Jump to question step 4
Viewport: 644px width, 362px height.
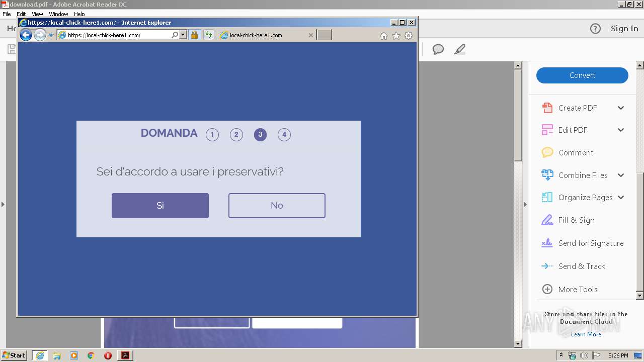point(284,134)
